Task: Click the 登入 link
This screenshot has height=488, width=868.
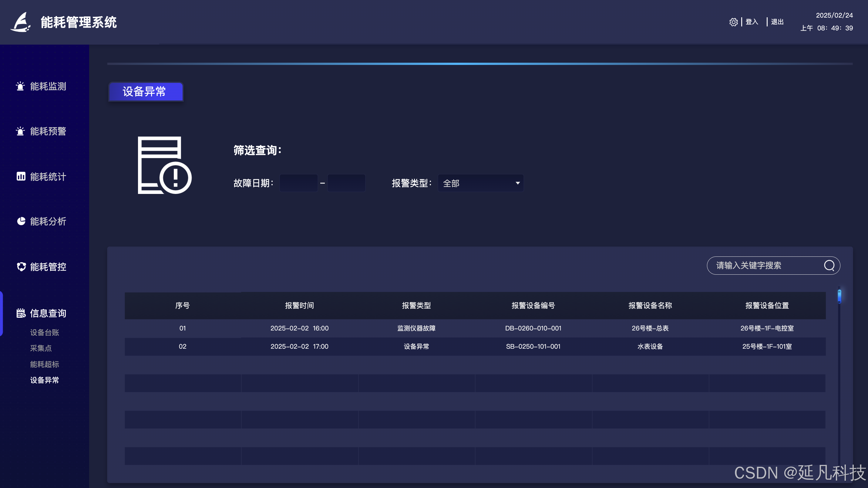Action: (x=752, y=22)
